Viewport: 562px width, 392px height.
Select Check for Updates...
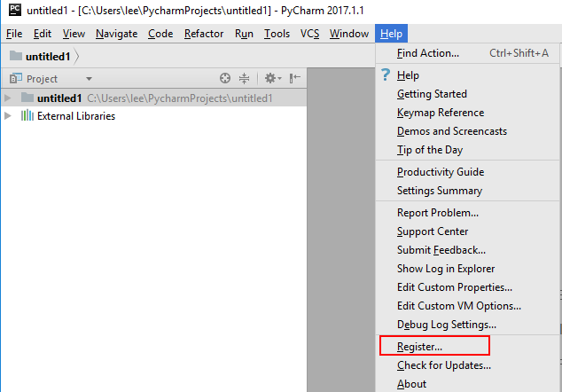coord(468,365)
